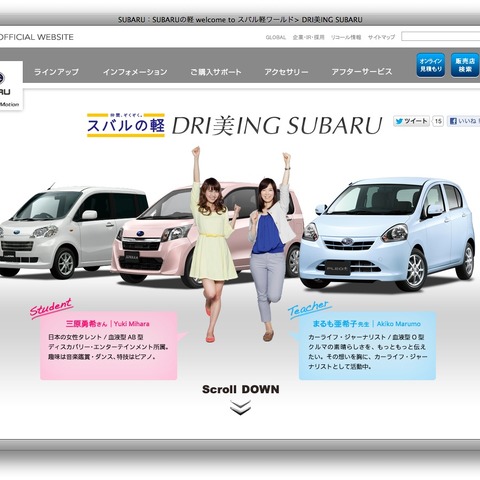The width and height of the screenshot is (480, 480).
Task: Open the リコール情報 link
Action: coord(346,37)
